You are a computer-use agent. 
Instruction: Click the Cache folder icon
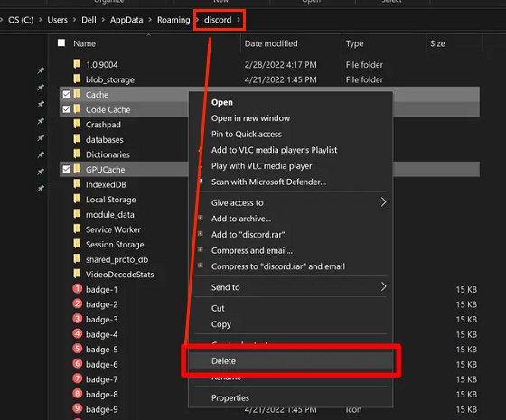77,94
